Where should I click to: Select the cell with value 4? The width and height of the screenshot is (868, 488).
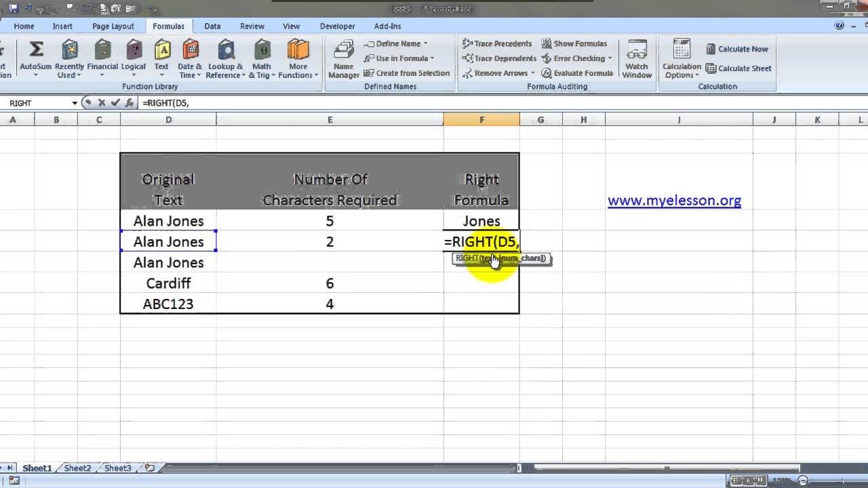pos(330,304)
